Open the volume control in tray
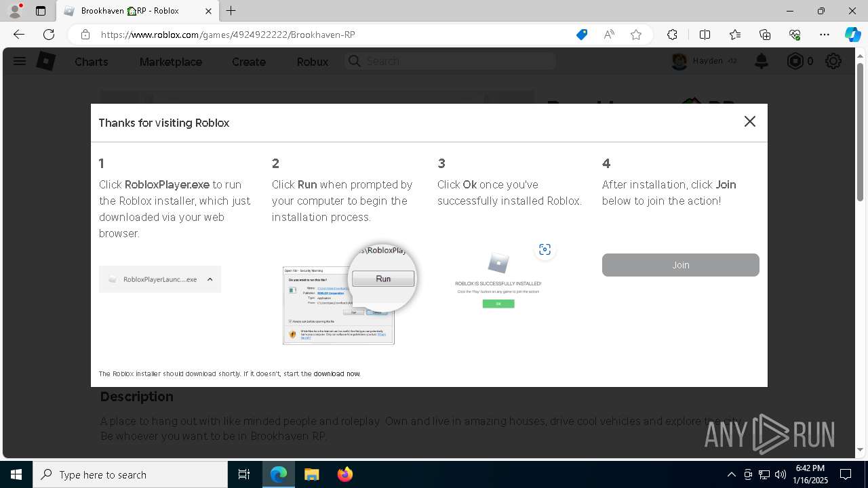This screenshot has height=488, width=868. (780, 474)
